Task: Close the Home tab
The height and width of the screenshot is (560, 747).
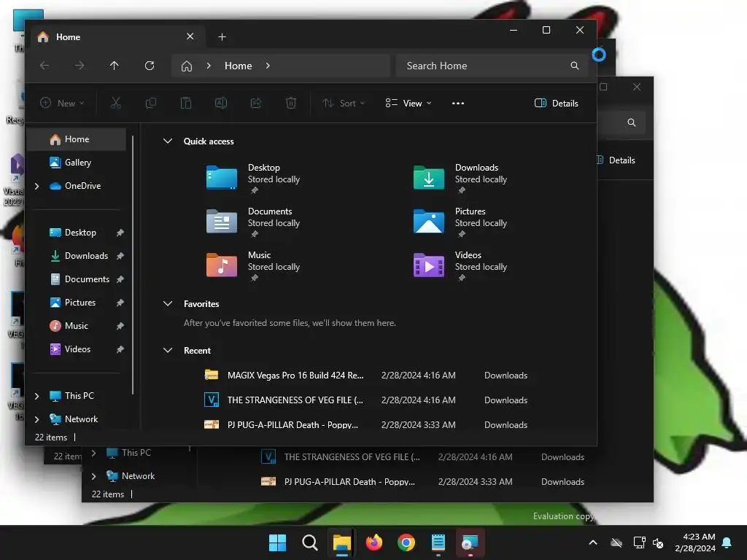Action: click(x=190, y=36)
